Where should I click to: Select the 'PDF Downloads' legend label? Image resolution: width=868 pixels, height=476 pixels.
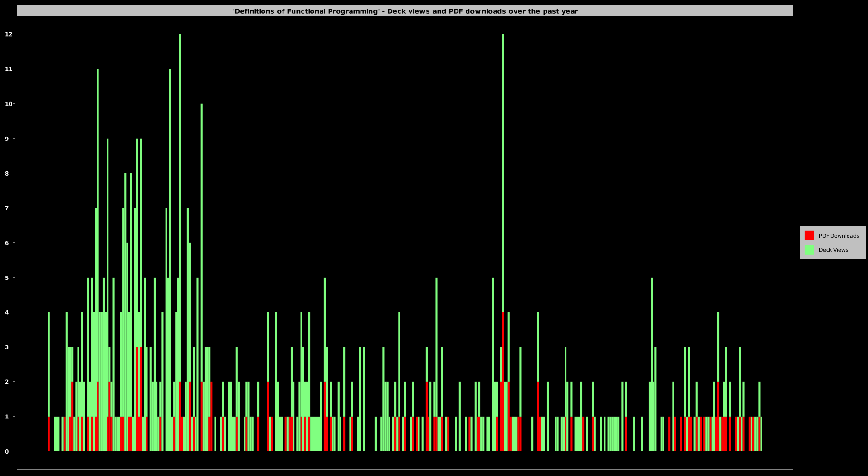point(839,236)
